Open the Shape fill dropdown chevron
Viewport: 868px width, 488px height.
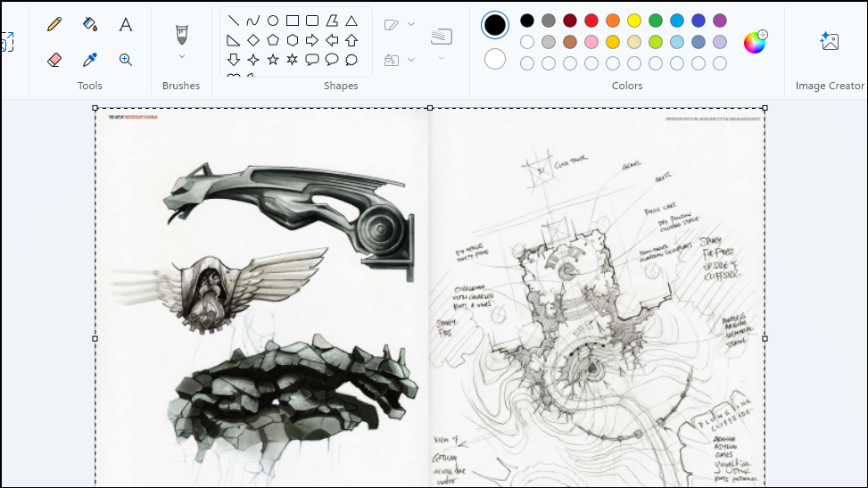[411, 60]
